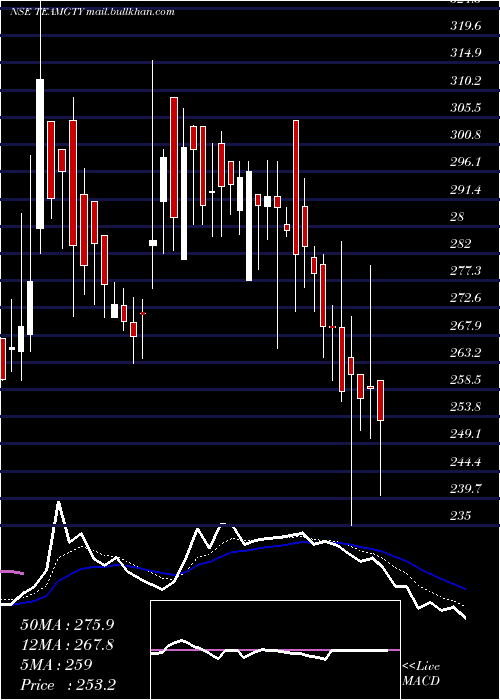500x700 pixels.
Task: Select the 310.2 price axis label
Action: (466, 81)
